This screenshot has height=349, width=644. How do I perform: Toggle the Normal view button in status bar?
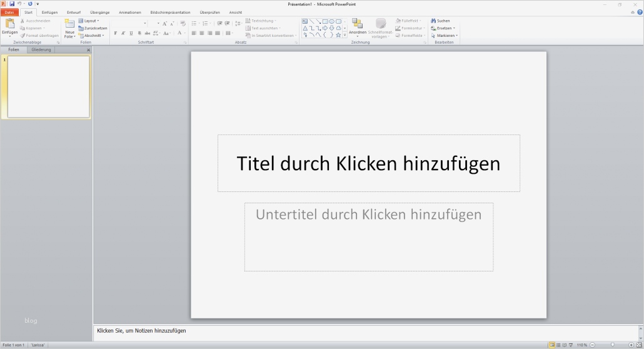click(x=551, y=345)
